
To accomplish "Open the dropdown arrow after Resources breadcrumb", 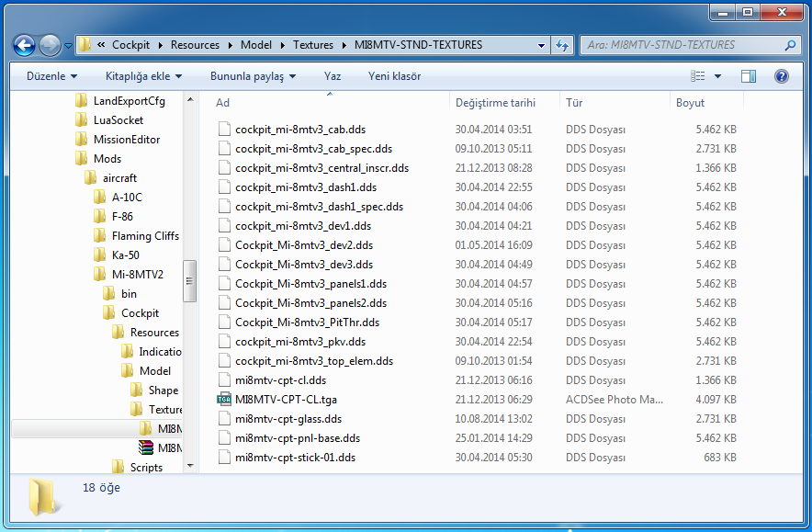I will point(230,45).
